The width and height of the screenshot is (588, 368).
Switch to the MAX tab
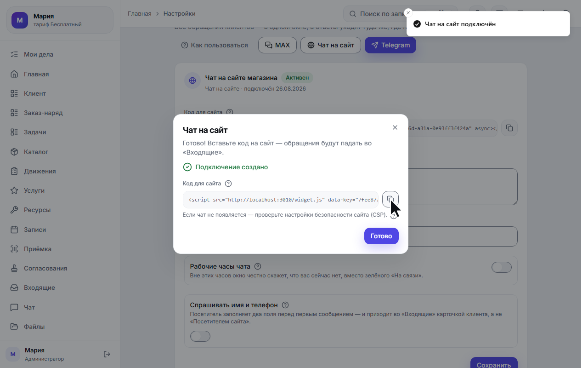click(277, 45)
